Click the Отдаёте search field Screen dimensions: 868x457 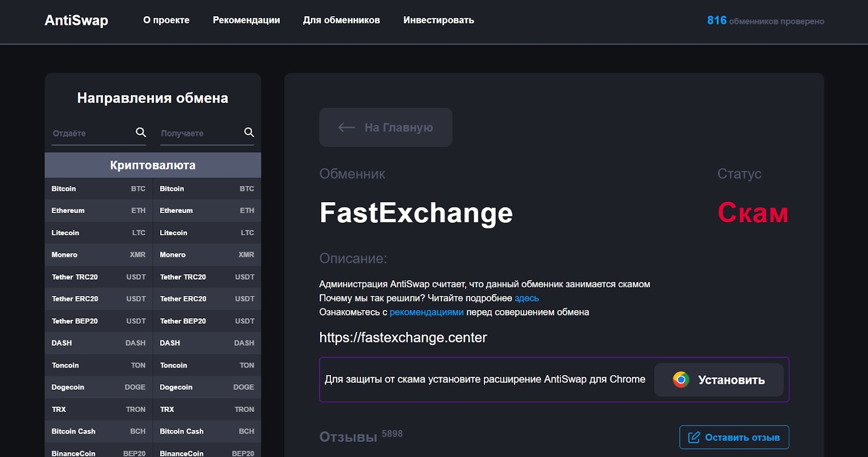(99, 133)
